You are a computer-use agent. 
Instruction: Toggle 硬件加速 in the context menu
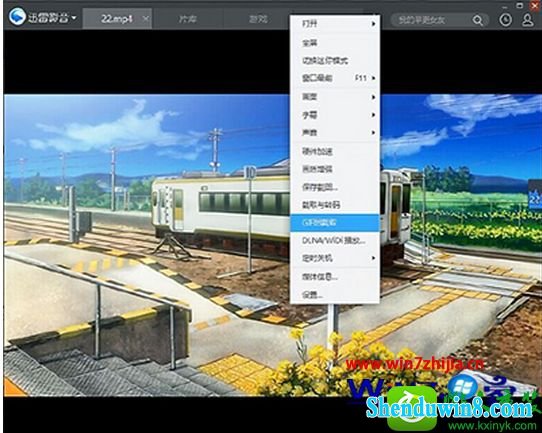point(335,151)
